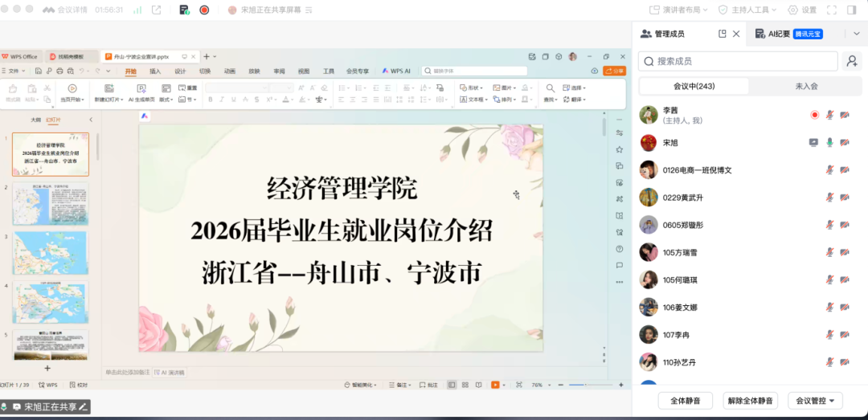Pop out the 管理成员 panel
Screen dimensions: 868x420
coord(722,34)
